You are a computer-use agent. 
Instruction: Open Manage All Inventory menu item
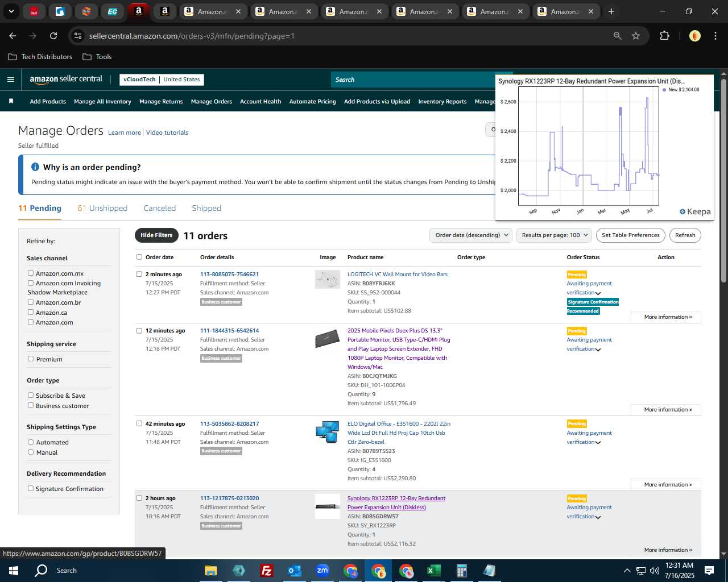(x=102, y=102)
